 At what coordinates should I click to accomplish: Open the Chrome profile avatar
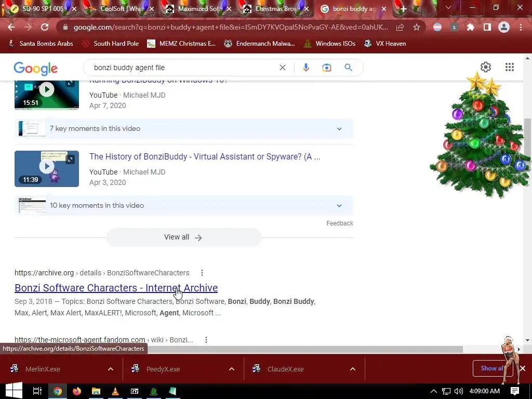pyautogui.click(x=504, y=27)
